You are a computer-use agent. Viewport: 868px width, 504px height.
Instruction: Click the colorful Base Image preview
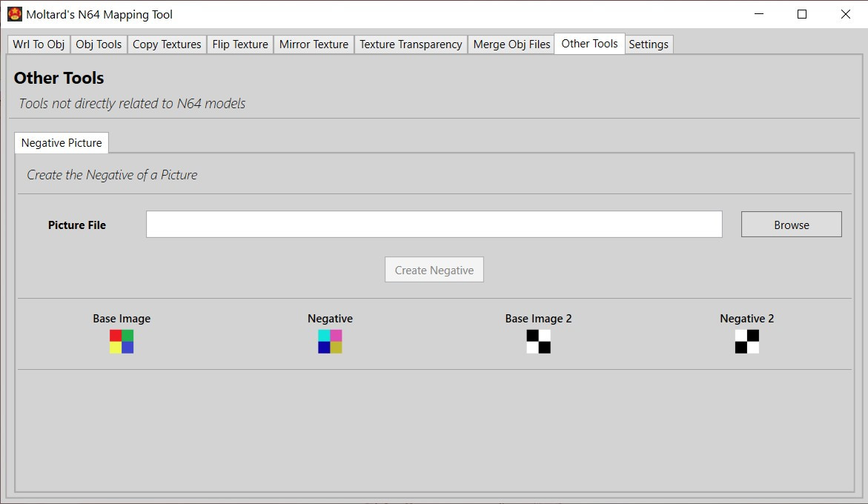click(122, 342)
